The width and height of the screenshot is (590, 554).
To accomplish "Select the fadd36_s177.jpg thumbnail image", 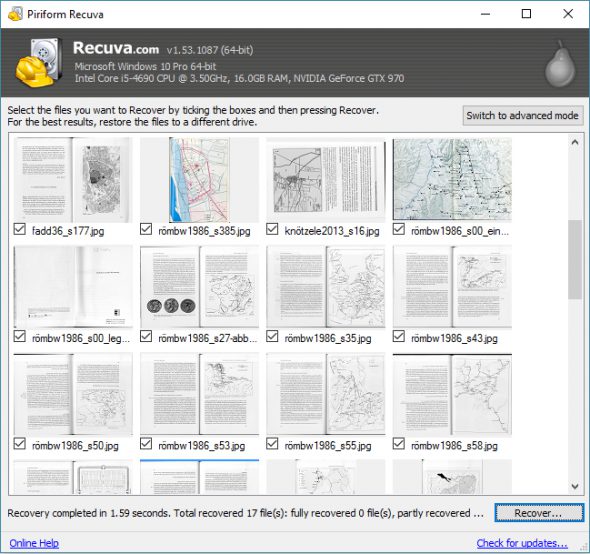I will (73, 180).
